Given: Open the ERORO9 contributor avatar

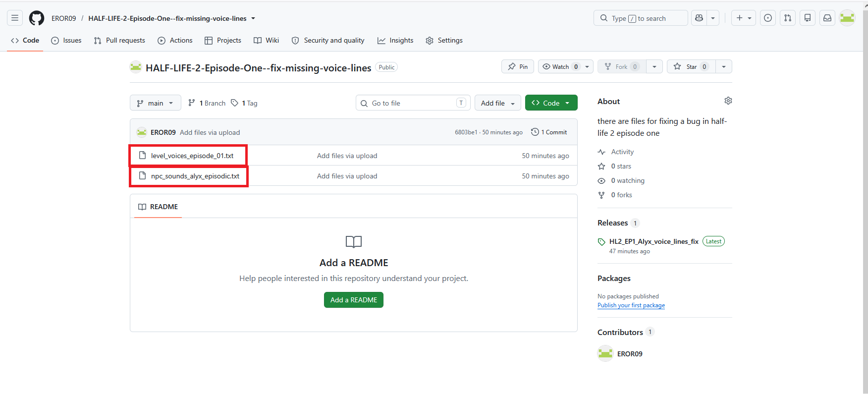Looking at the screenshot, I should click(x=605, y=354).
